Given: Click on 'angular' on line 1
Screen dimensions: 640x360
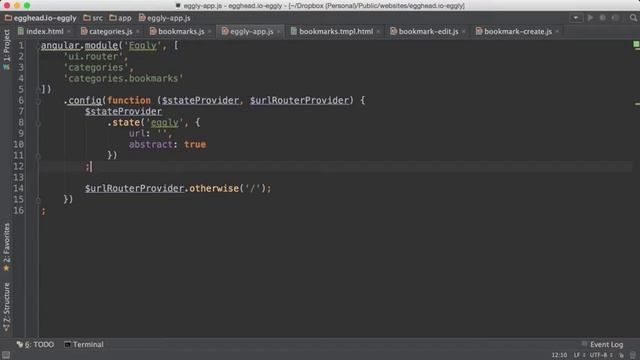Looking at the screenshot, I should click(60, 45).
